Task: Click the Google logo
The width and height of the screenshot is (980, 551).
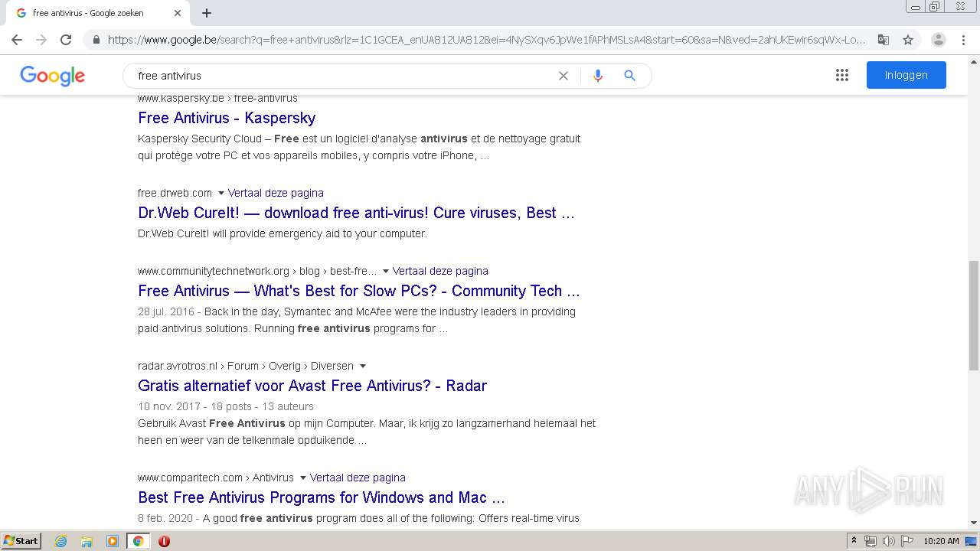Action: pos(52,76)
